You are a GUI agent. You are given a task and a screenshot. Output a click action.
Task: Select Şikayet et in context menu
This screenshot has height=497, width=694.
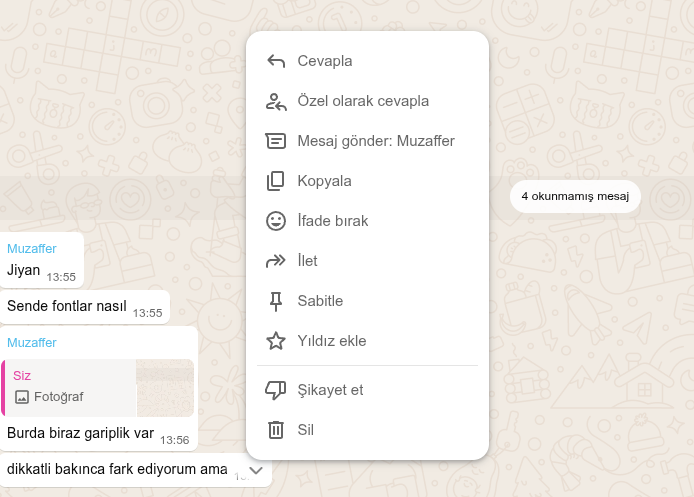coord(330,390)
